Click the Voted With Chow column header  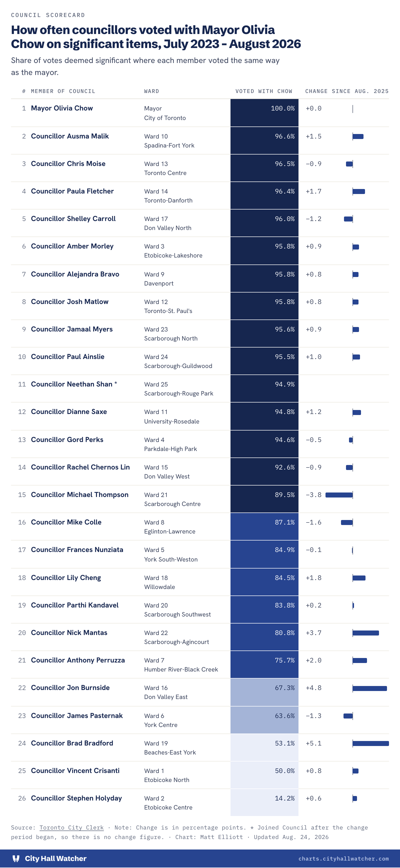click(264, 91)
